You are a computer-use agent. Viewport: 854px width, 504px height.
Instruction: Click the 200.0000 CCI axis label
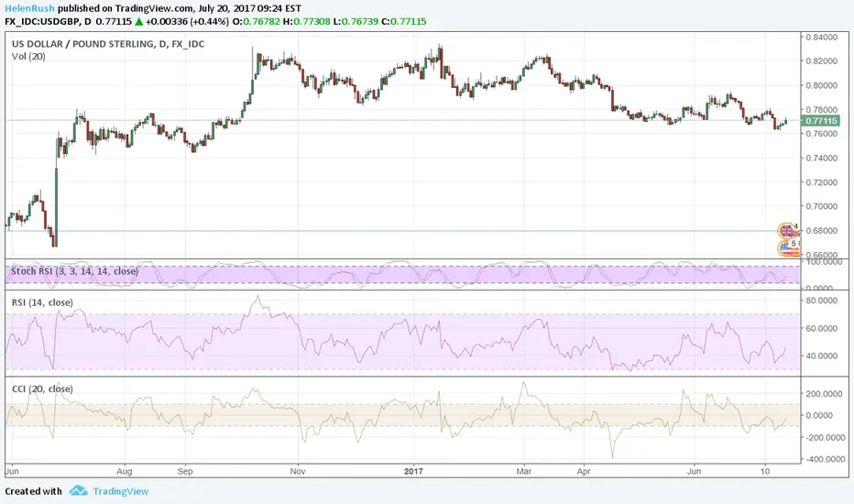824,394
